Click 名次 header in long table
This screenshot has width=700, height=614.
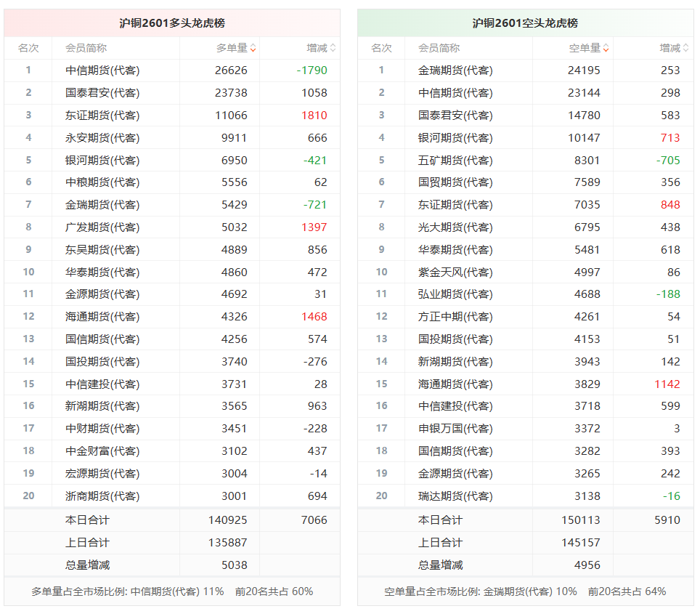point(28,48)
